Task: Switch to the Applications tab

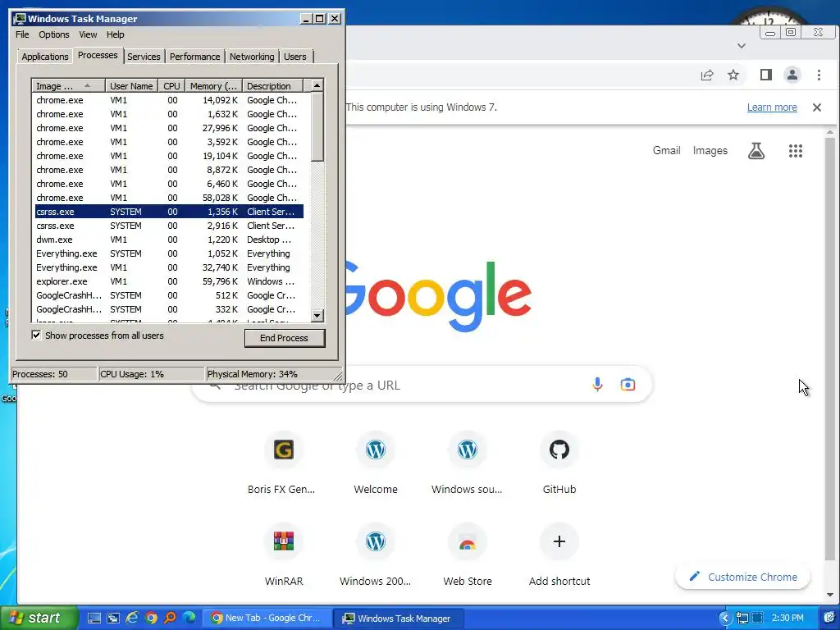Action: [45, 57]
